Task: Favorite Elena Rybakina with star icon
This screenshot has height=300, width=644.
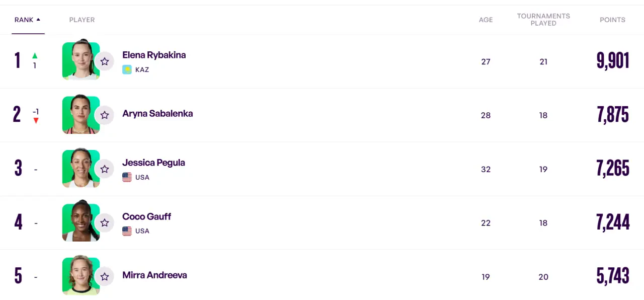Action: (x=105, y=61)
